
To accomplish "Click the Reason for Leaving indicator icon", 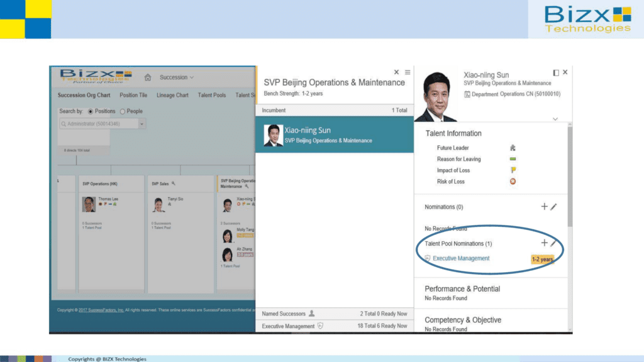I will click(513, 159).
